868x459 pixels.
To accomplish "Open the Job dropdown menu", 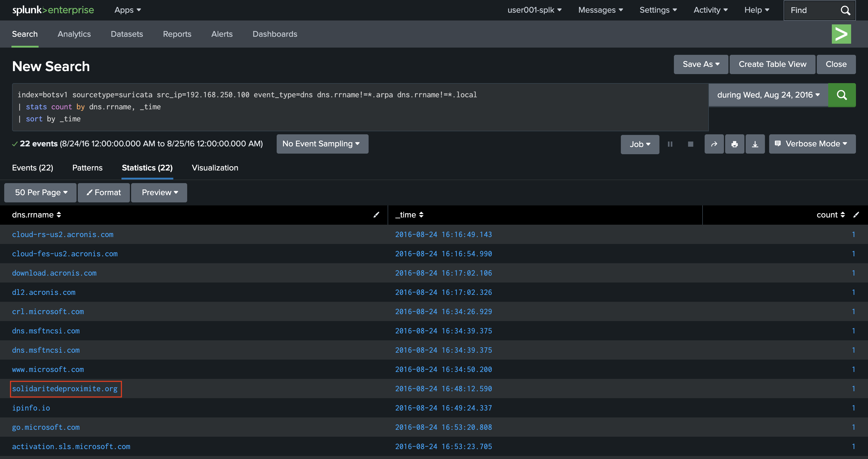I will [640, 144].
